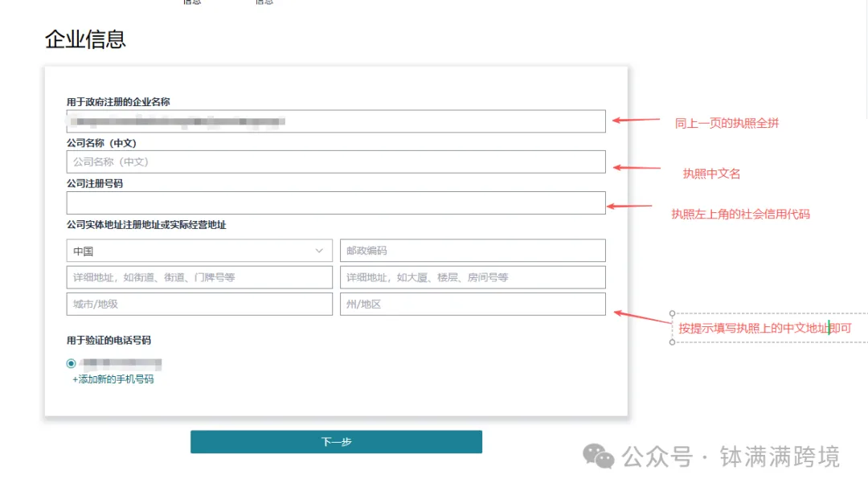Viewport: 868px width, 491px height.
Task: Click the 公司名称（中文）input field
Action: (335, 162)
